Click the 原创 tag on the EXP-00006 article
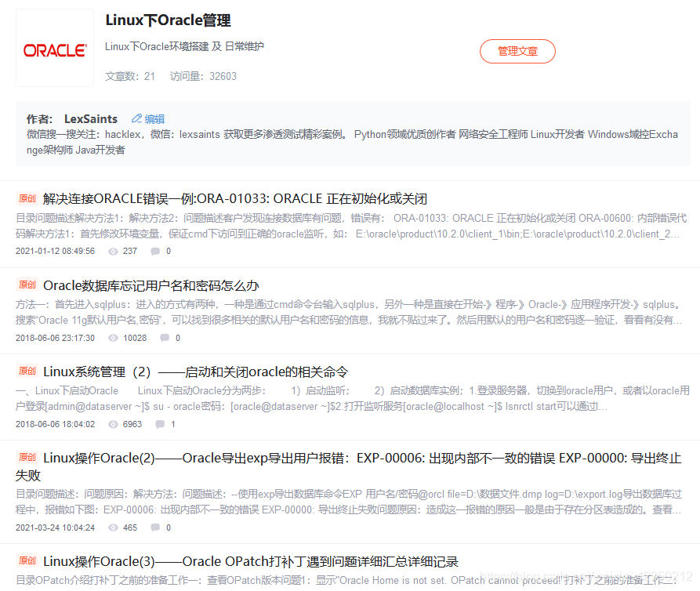The width and height of the screenshot is (700, 591). (27, 457)
